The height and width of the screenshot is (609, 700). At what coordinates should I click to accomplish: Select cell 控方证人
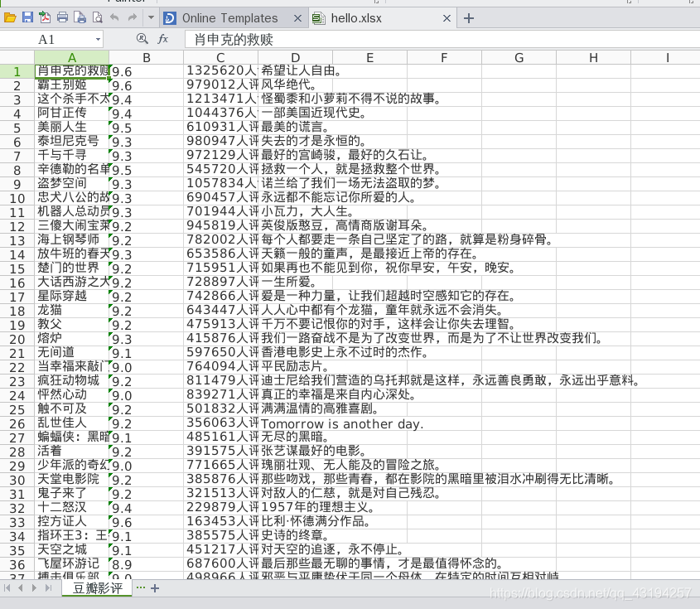(x=72, y=522)
